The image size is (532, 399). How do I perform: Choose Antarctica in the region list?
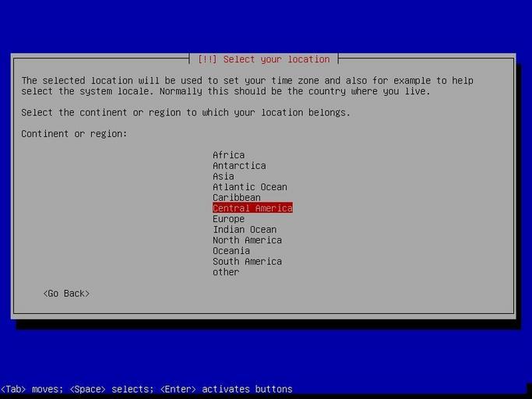[239, 166]
